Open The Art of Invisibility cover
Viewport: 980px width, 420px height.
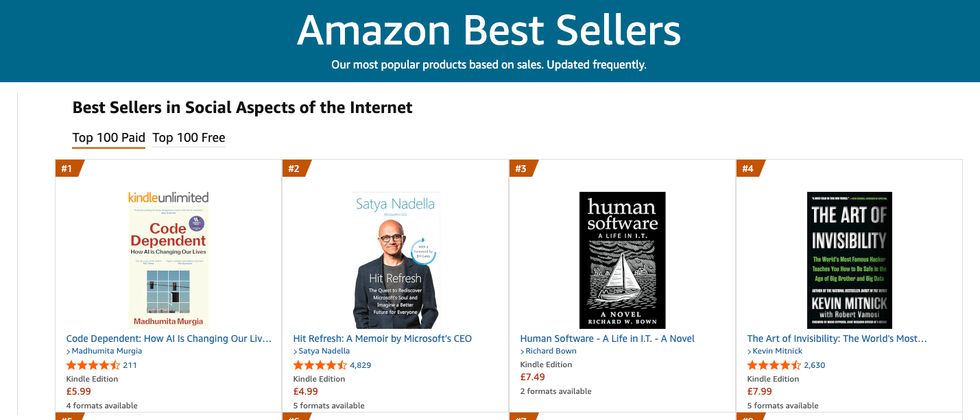(849, 260)
